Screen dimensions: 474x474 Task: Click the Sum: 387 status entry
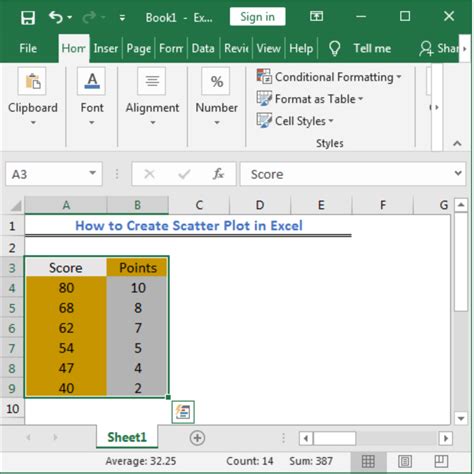tap(311, 461)
